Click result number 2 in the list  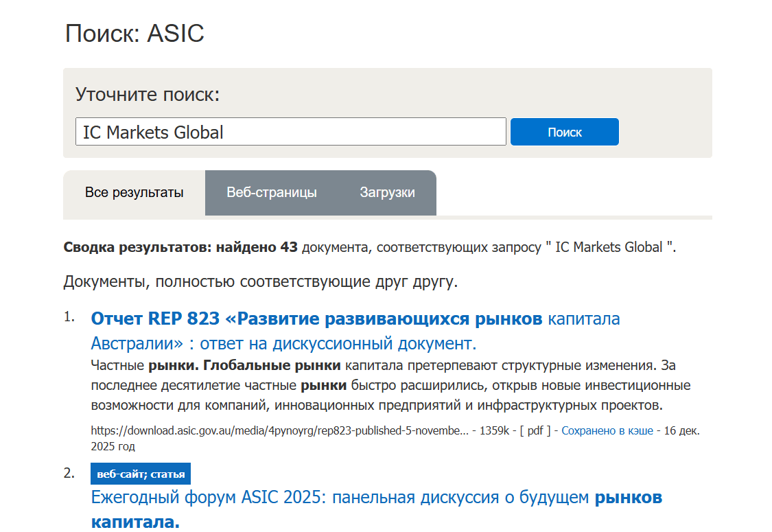click(69, 473)
